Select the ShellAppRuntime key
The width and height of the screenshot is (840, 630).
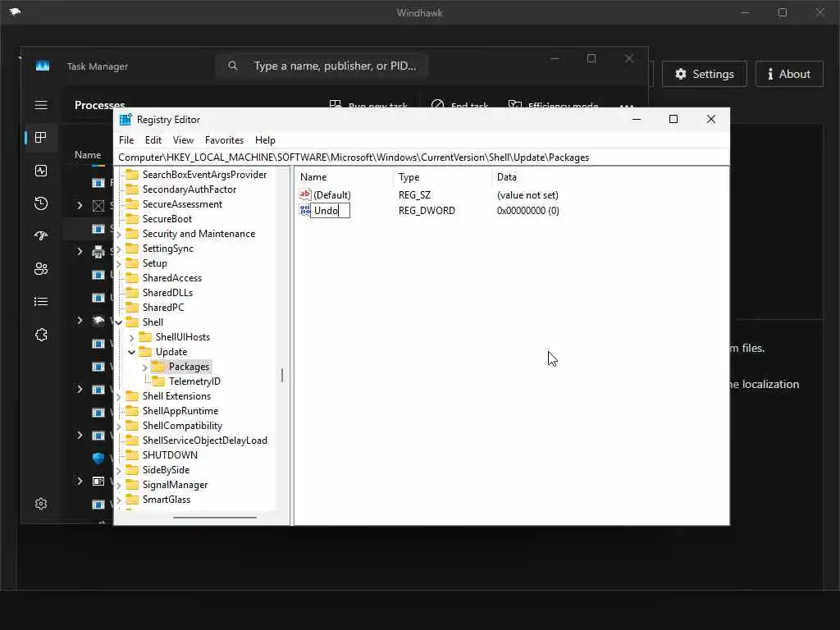coord(180,411)
